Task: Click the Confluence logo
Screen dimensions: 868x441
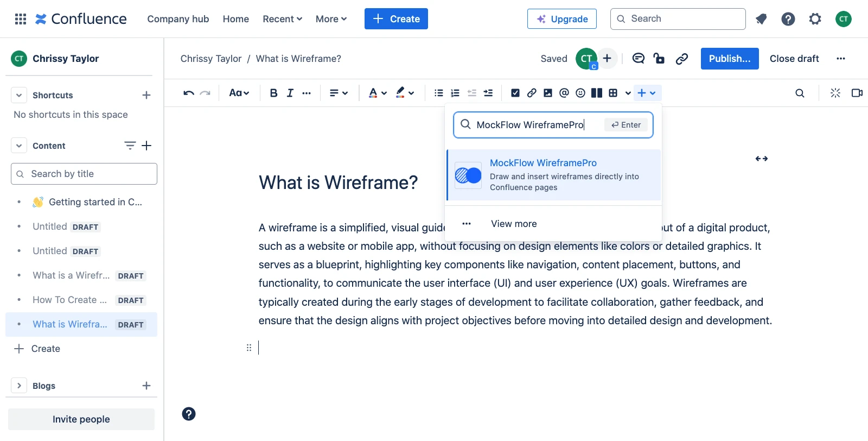Action: (x=81, y=19)
